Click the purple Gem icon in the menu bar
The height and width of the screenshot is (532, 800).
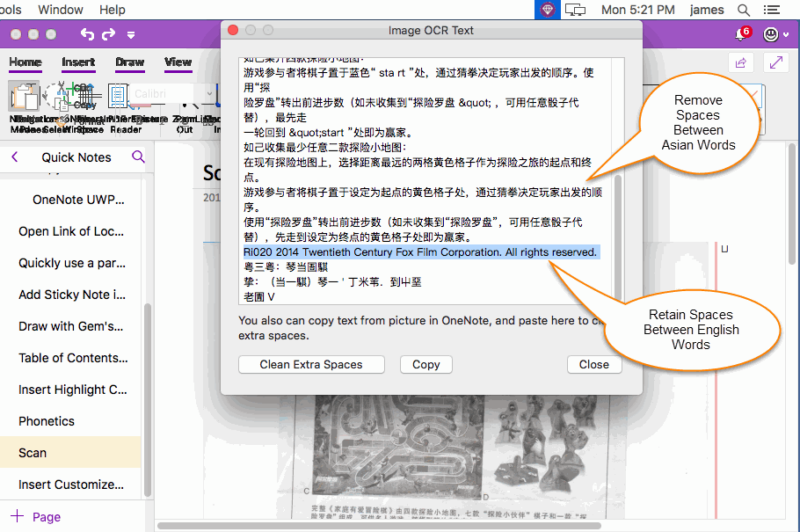[x=548, y=10]
